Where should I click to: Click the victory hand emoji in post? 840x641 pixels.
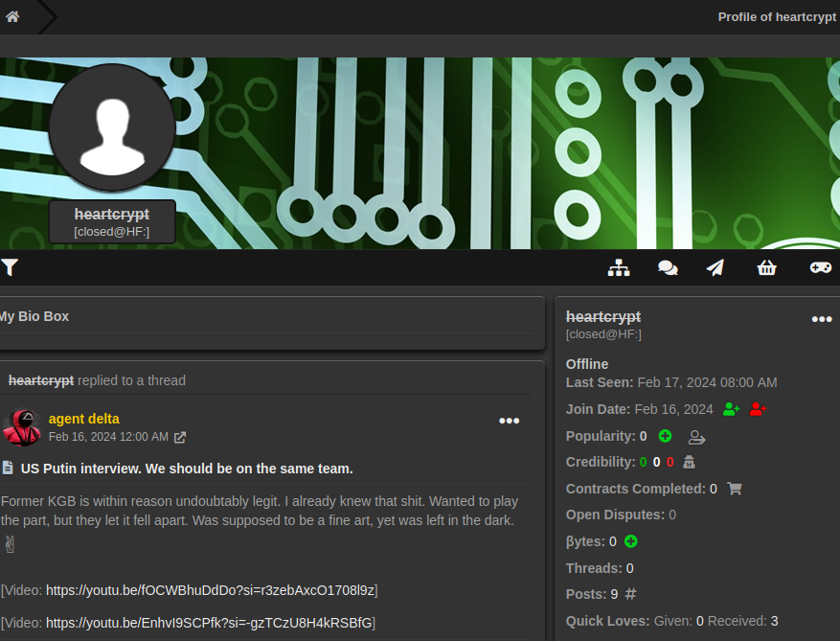click(10, 544)
